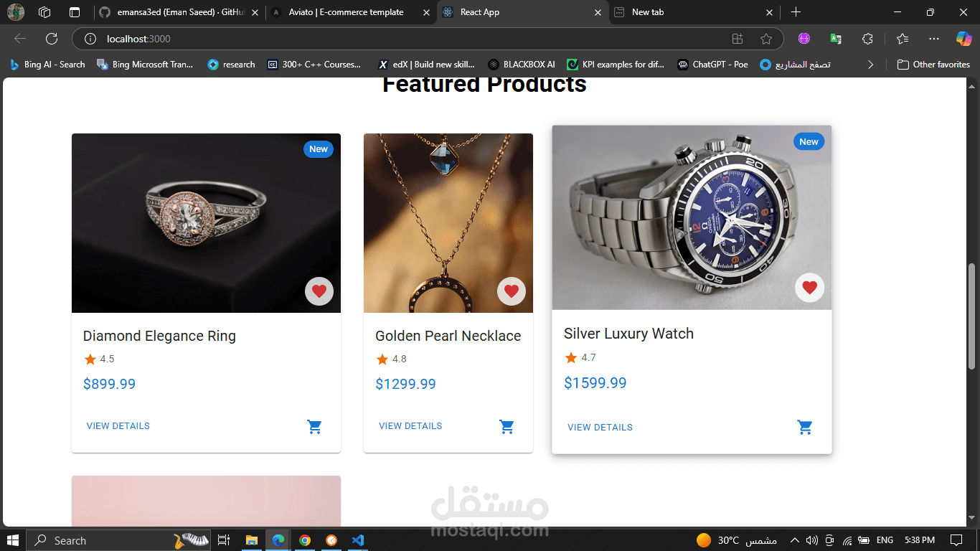The height and width of the screenshot is (551, 980).
Task: View site information icon in address bar
Action: tap(90, 39)
